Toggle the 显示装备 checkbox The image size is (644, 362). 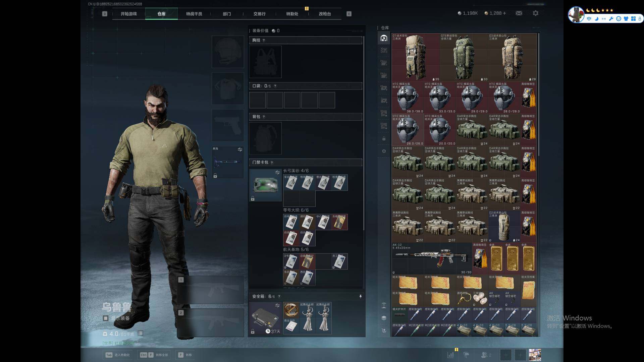106,318
